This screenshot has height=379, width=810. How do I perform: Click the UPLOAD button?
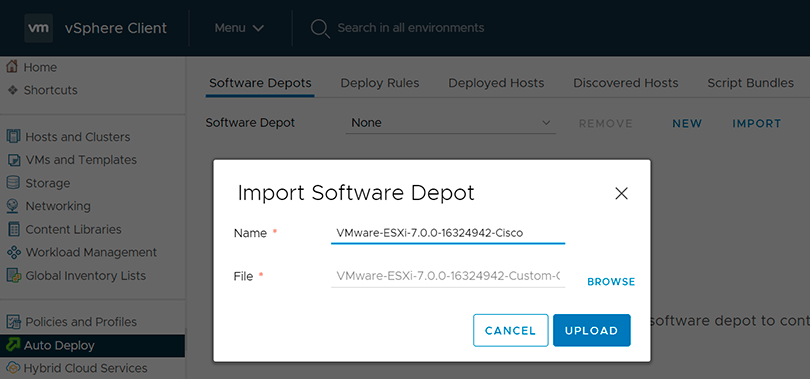591,330
